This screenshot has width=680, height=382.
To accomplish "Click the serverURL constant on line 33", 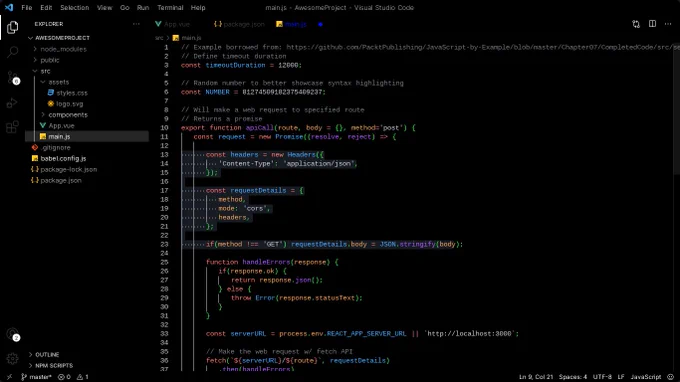I will (248, 333).
